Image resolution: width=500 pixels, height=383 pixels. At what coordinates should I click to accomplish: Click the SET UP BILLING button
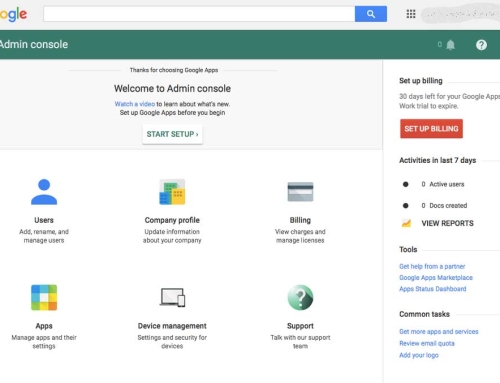431,129
